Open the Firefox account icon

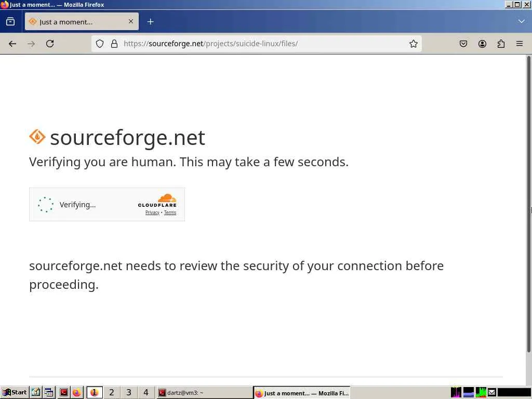tap(482, 44)
